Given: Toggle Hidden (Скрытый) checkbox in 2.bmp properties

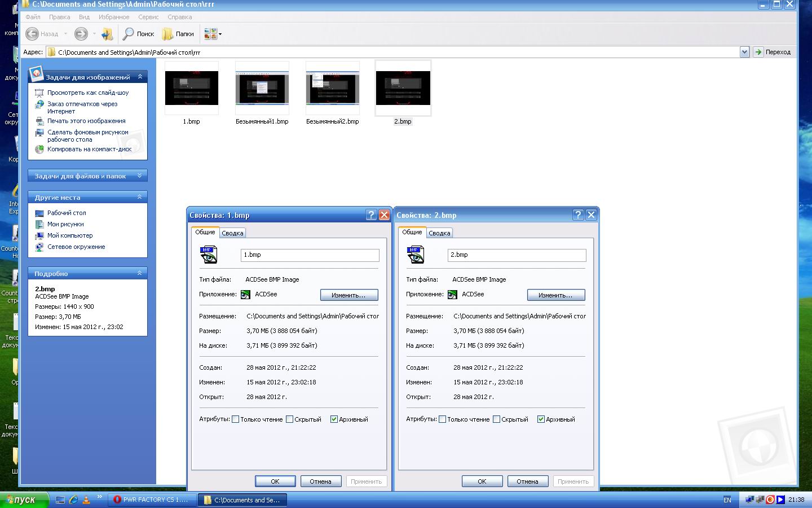Looking at the screenshot, I should [497, 419].
